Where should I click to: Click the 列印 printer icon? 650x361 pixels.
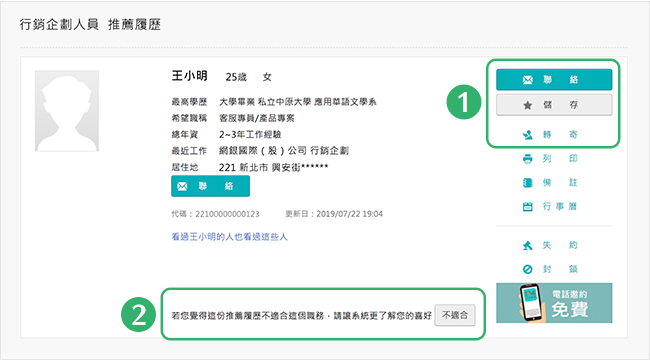point(527,159)
